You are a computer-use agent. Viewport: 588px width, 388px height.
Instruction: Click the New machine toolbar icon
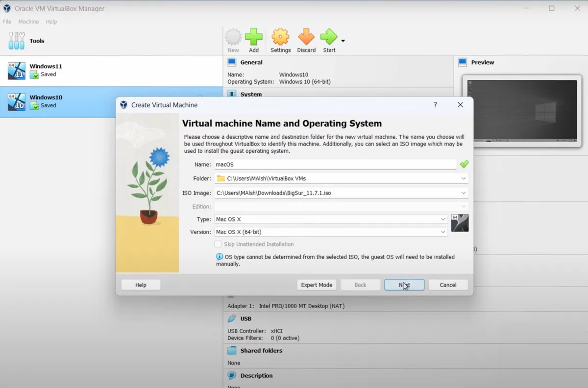click(233, 37)
